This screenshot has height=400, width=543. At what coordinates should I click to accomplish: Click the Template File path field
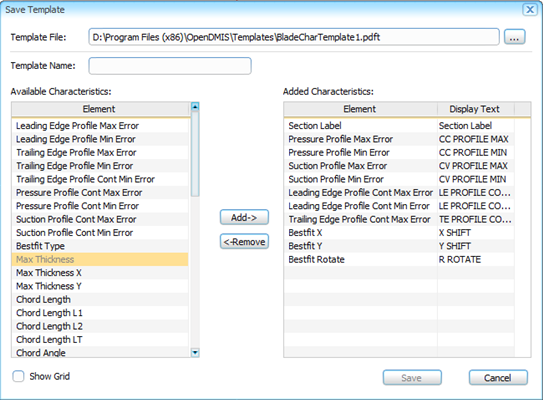pyautogui.click(x=294, y=37)
